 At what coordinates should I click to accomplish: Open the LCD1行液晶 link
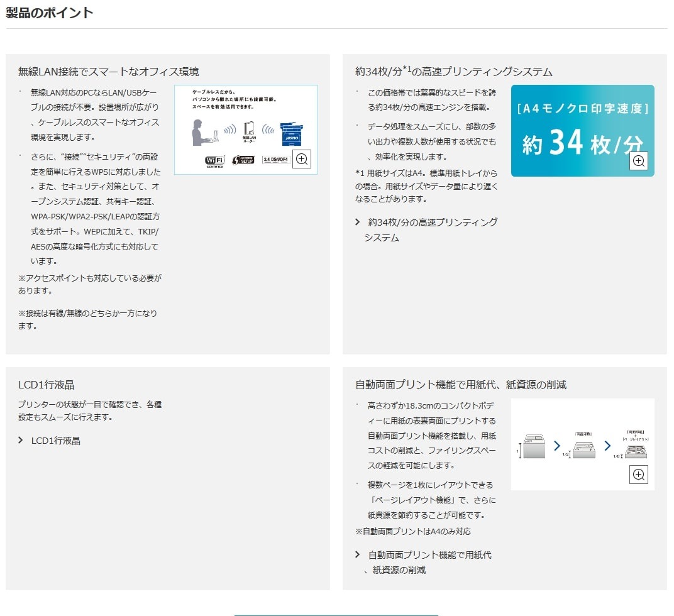coord(56,441)
